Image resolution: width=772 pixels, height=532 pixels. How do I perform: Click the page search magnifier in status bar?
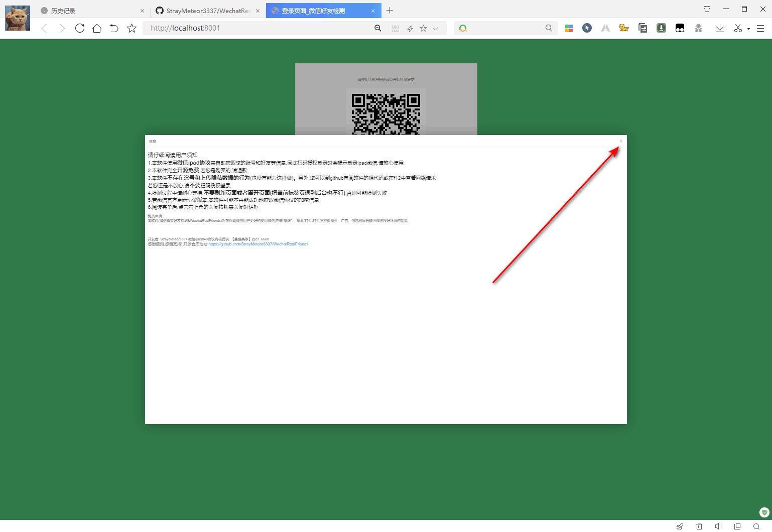click(x=756, y=526)
